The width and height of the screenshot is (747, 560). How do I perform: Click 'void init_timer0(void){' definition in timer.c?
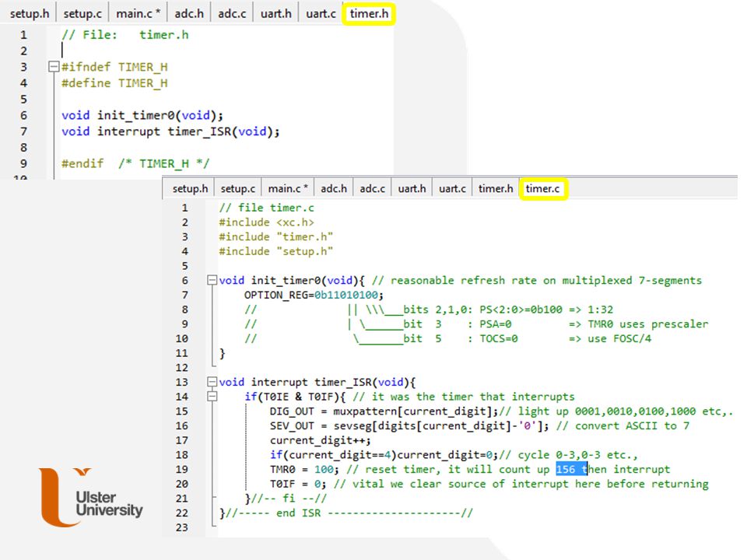[x=292, y=280]
